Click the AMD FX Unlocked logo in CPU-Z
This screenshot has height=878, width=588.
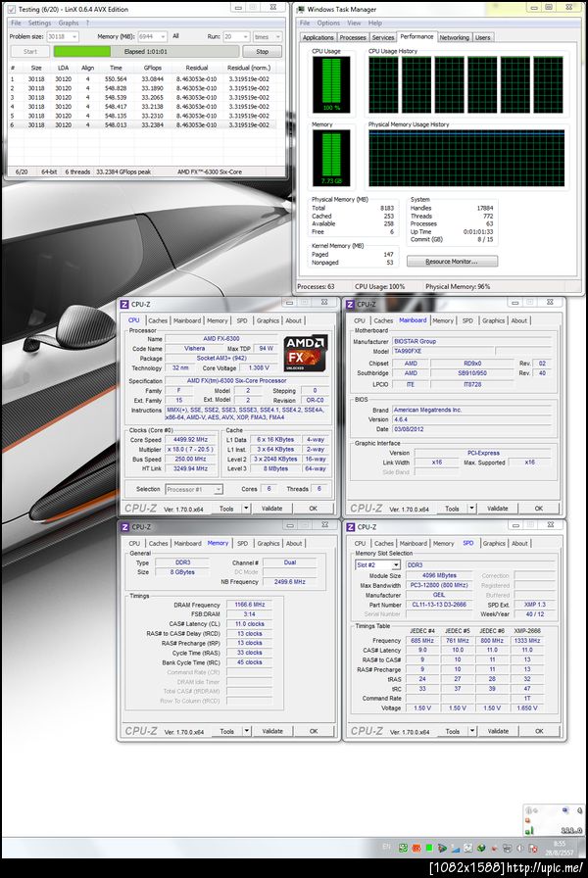click(x=305, y=353)
